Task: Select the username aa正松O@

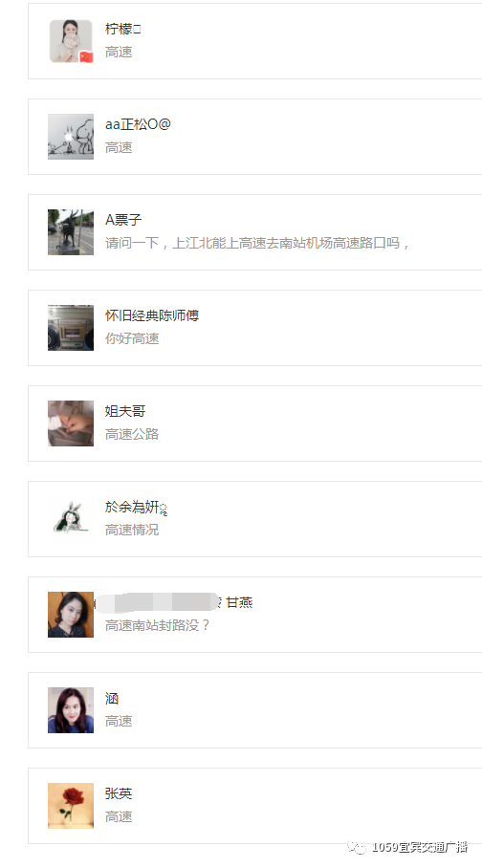Action: [x=138, y=124]
